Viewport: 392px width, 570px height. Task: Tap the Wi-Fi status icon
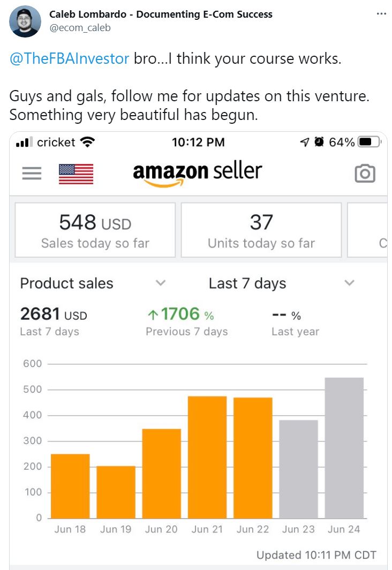(87, 142)
